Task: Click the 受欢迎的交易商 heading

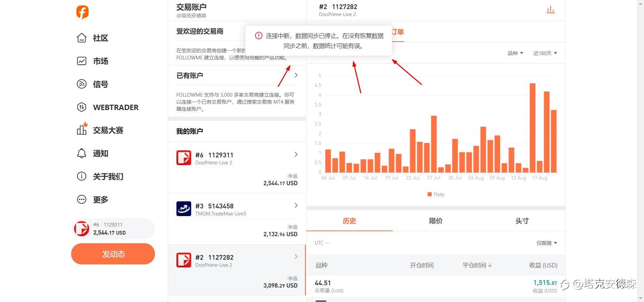Action: (x=200, y=31)
